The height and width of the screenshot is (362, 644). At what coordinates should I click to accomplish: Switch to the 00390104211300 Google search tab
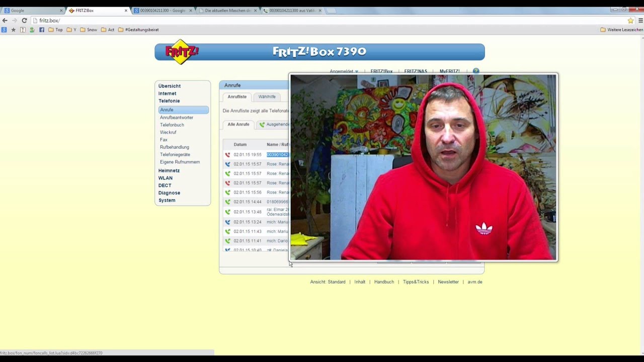tap(163, 11)
